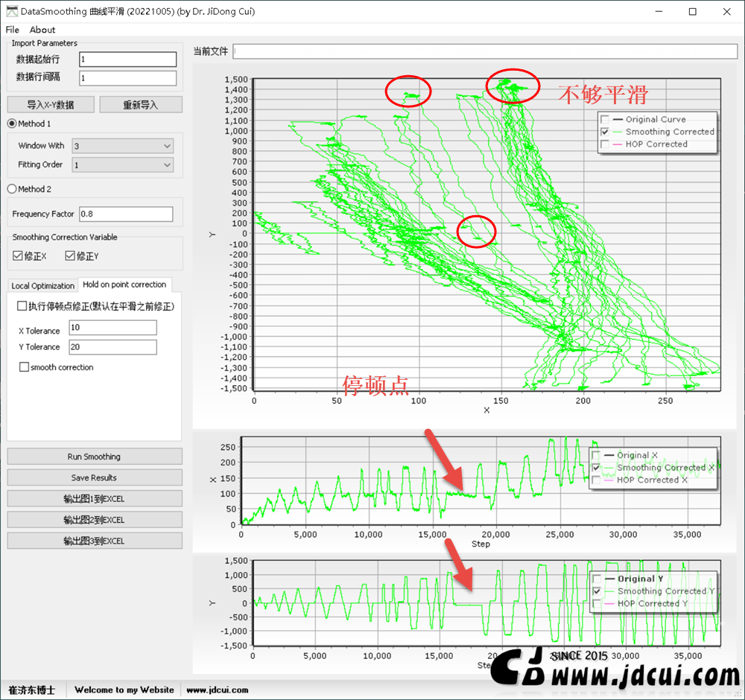This screenshot has width=745, height=700.
Task: Click the Y Tolerance input field
Action: [x=112, y=347]
